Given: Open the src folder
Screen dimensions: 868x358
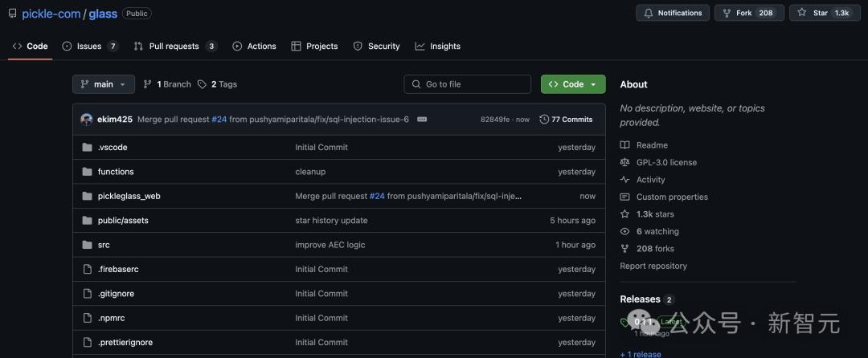Looking at the screenshot, I should point(104,245).
